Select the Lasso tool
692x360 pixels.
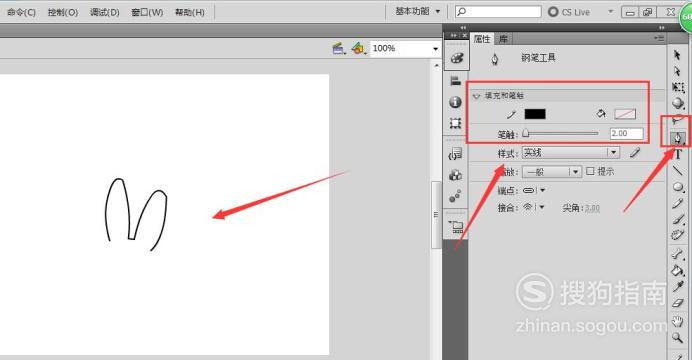[678, 120]
